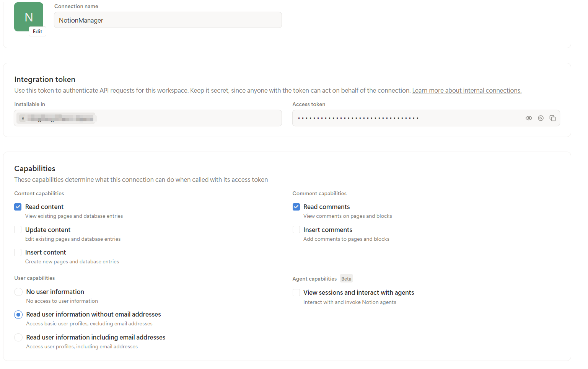Enable the Insert comments checkbox
588x369 pixels.
tap(296, 230)
